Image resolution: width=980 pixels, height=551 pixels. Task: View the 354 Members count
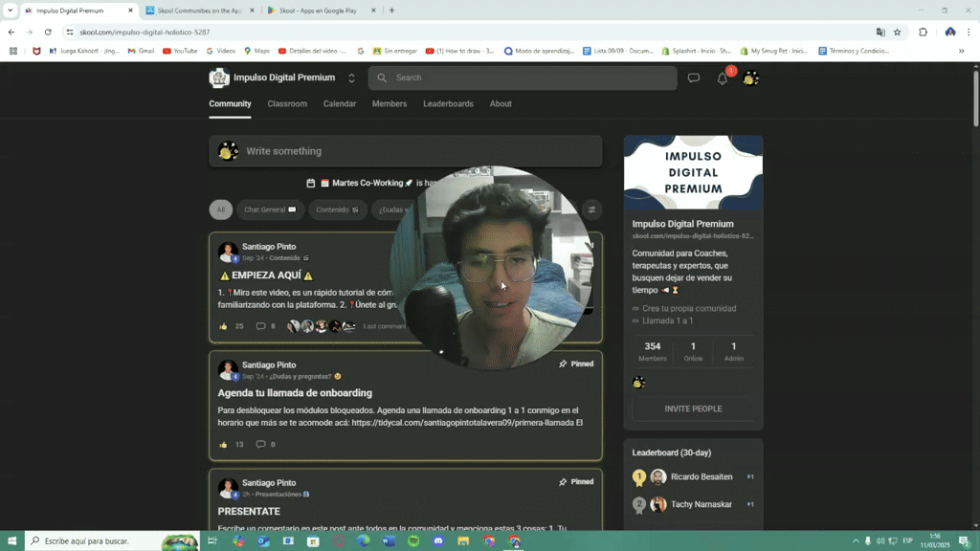(653, 351)
